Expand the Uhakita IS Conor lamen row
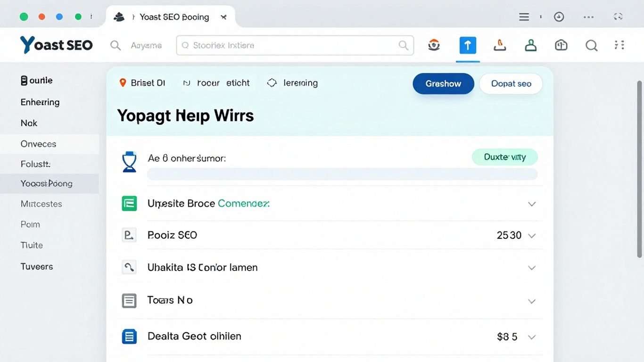 click(532, 268)
